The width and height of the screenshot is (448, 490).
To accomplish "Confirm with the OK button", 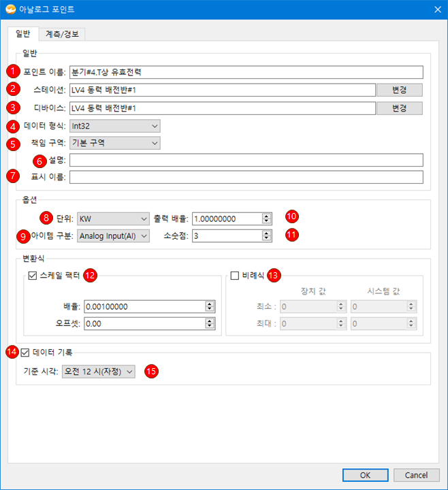I will (x=365, y=475).
